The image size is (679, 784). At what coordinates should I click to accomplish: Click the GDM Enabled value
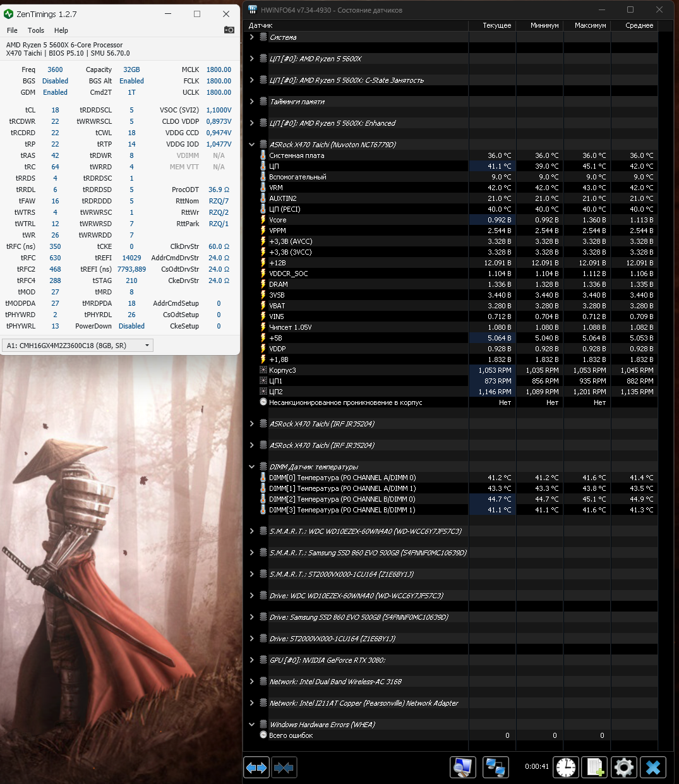point(55,92)
